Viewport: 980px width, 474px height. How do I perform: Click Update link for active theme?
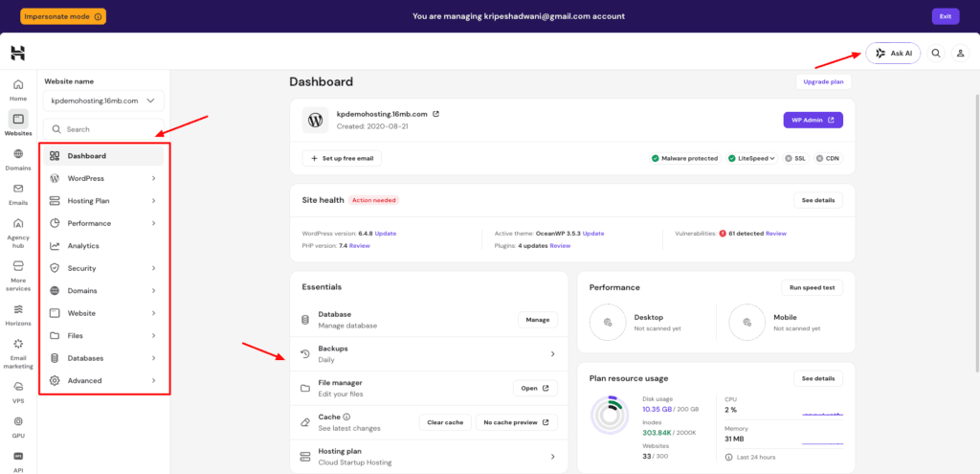point(593,234)
